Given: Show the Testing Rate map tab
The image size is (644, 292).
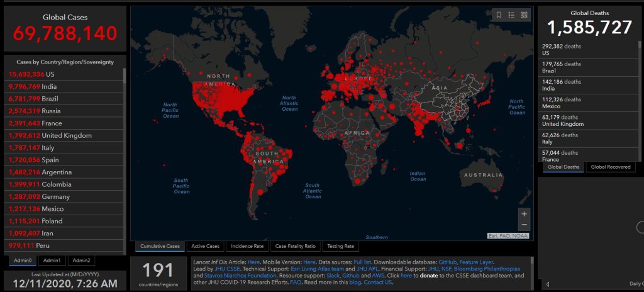Looking at the screenshot, I should [340, 246].
